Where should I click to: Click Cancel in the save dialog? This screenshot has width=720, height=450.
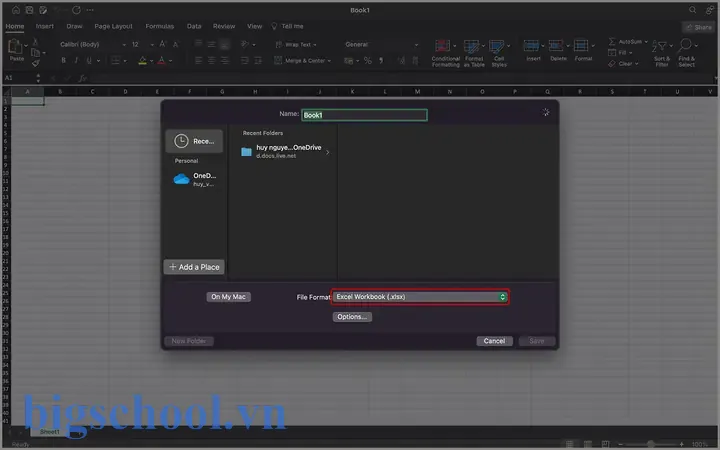click(x=495, y=341)
